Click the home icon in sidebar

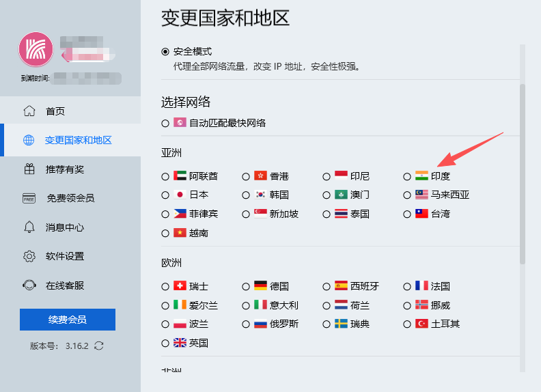29,111
